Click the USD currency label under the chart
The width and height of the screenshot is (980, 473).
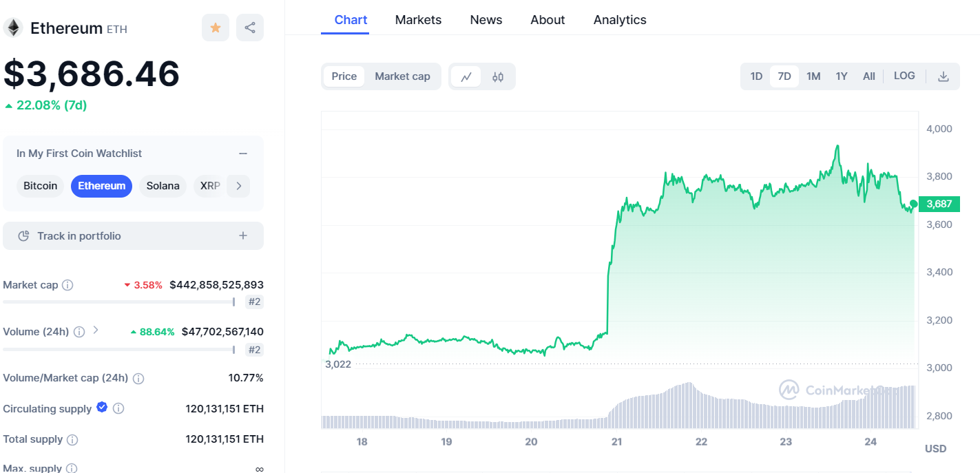coord(935,449)
